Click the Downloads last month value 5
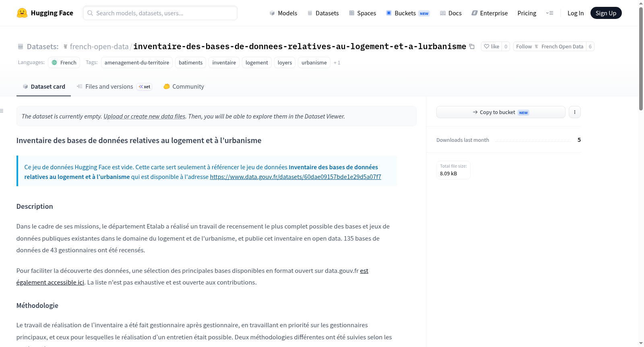Image resolution: width=644 pixels, height=347 pixels. [x=579, y=140]
